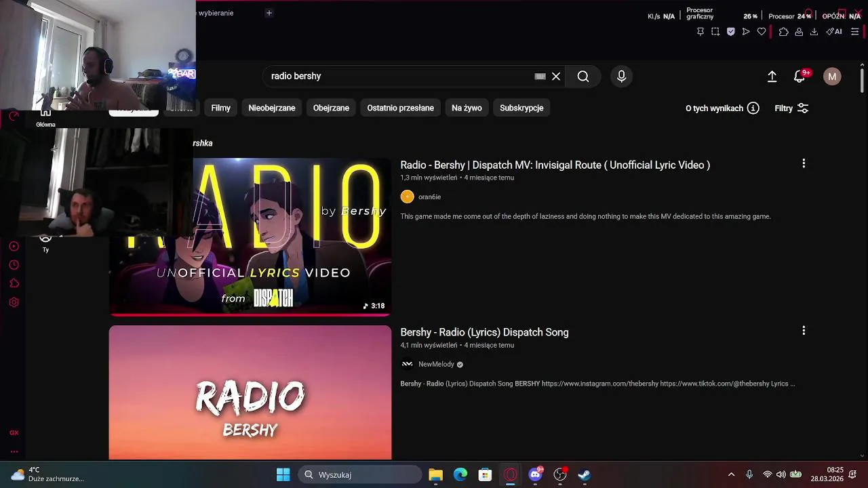868x488 pixels.
Task: Select the Obejrzane filter chip
Action: point(331,108)
